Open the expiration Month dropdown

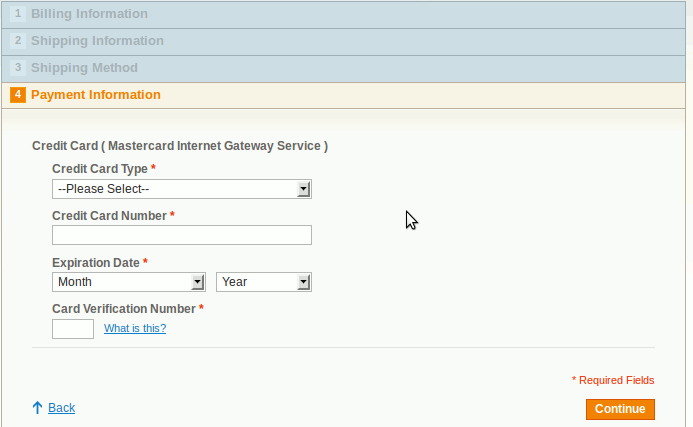tap(129, 282)
